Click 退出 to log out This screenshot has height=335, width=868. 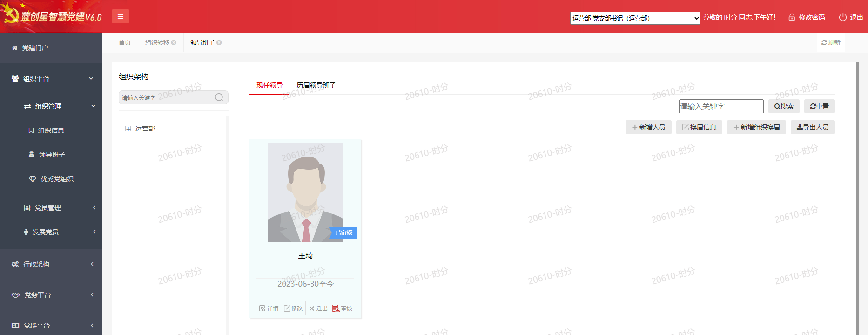(x=856, y=17)
